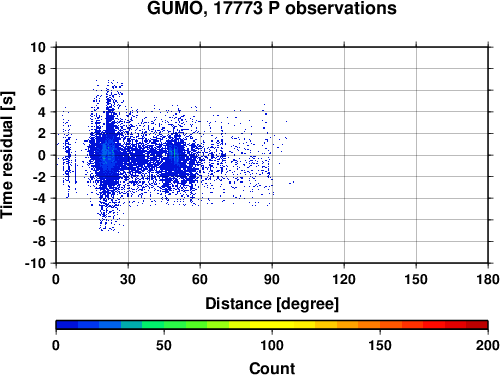The height and width of the screenshot is (375, 500).
Task: Click the 100 label under the colorbar
Action: (272, 345)
